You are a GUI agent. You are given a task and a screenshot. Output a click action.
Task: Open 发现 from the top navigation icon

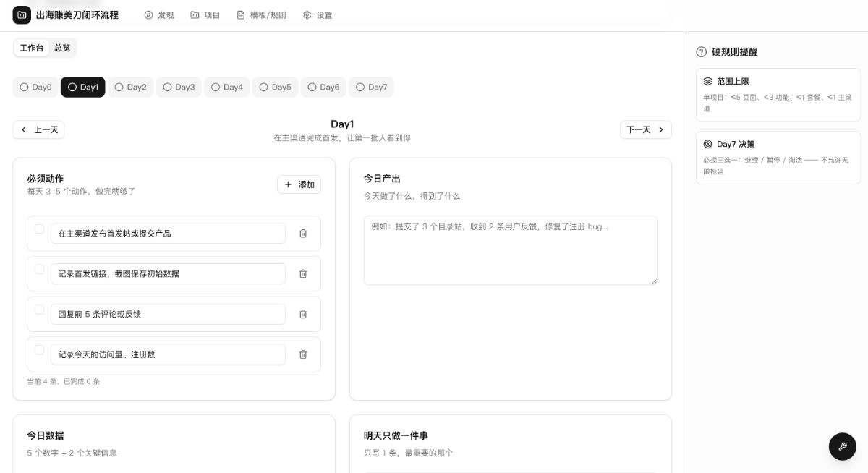[x=149, y=14]
